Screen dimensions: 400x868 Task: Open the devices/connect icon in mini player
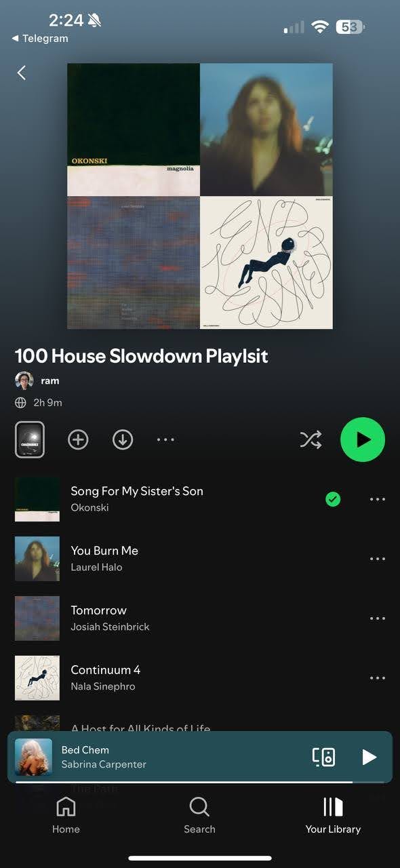(x=323, y=757)
